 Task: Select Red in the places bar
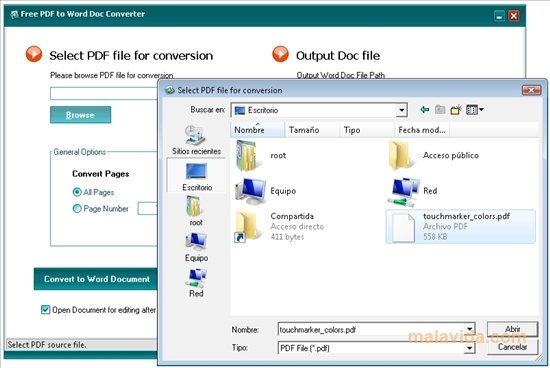pyautogui.click(x=196, y=282)
